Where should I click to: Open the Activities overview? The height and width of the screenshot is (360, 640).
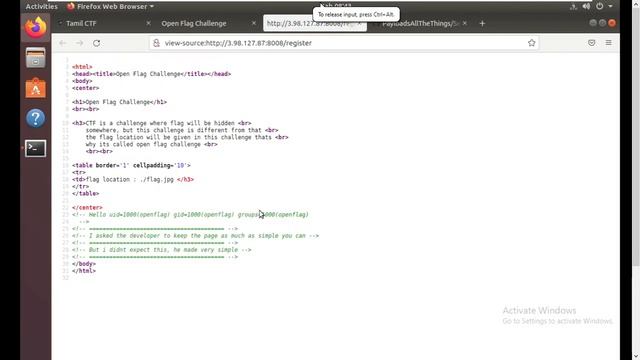point(42,7)
